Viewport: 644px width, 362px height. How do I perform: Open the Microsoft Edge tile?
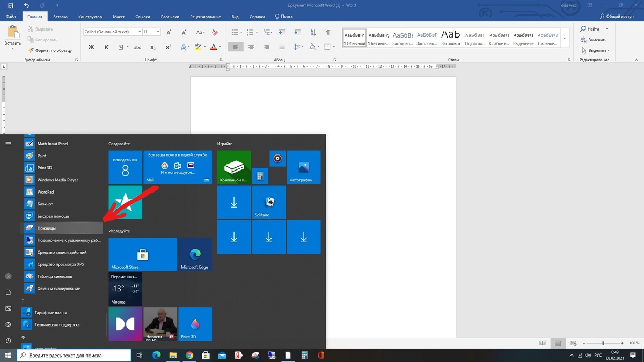(195, 254)
